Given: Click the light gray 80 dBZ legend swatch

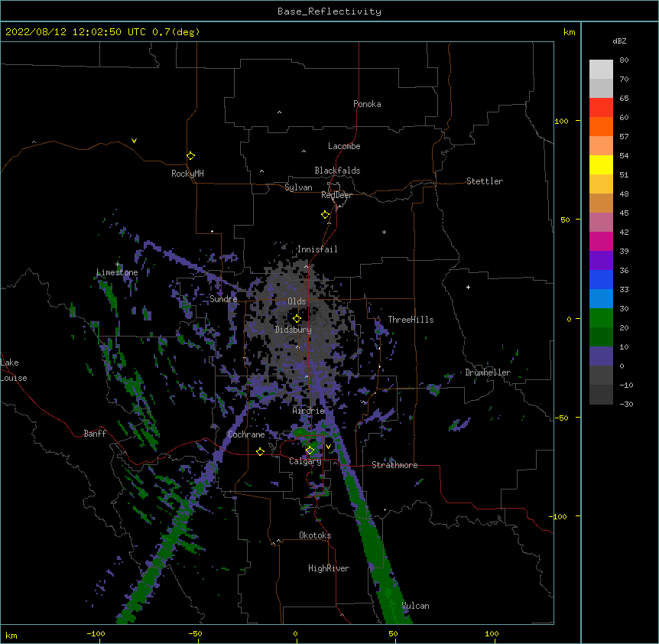Looking at the screenshot, I should pyautogui.click(x=601, y=70).
